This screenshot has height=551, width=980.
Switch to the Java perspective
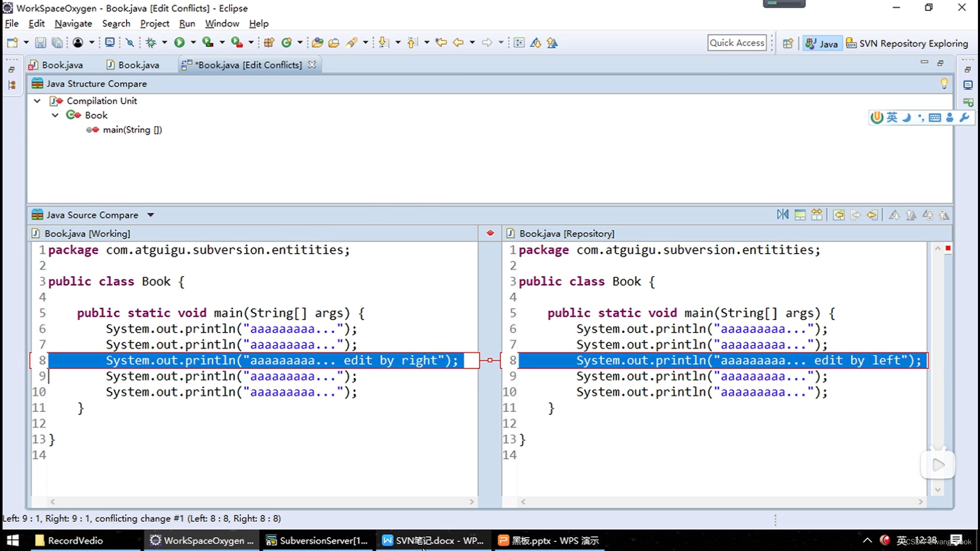[821, 43]
